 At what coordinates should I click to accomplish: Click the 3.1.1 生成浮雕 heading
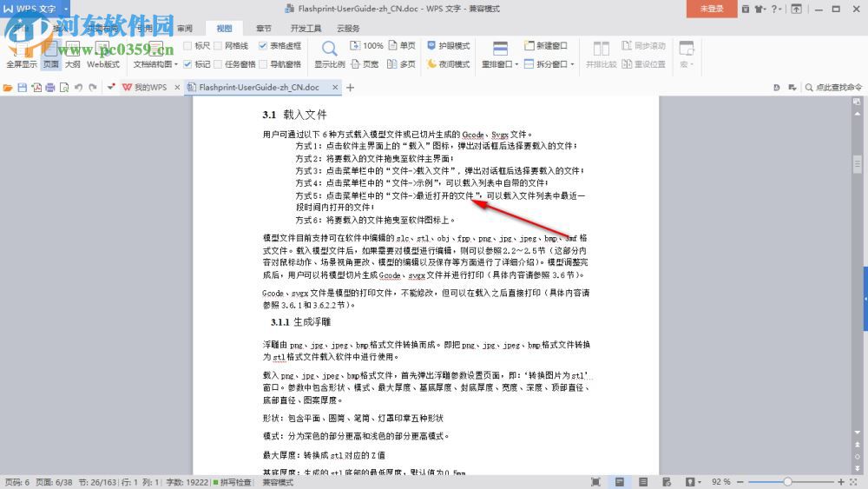pyautogui.click(x=300, y=321)
